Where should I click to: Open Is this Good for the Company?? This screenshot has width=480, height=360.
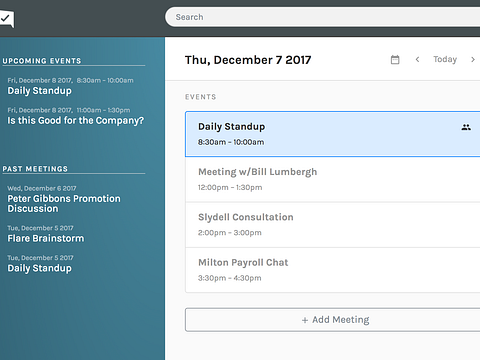pyautogui.click(x=76, y=120)
